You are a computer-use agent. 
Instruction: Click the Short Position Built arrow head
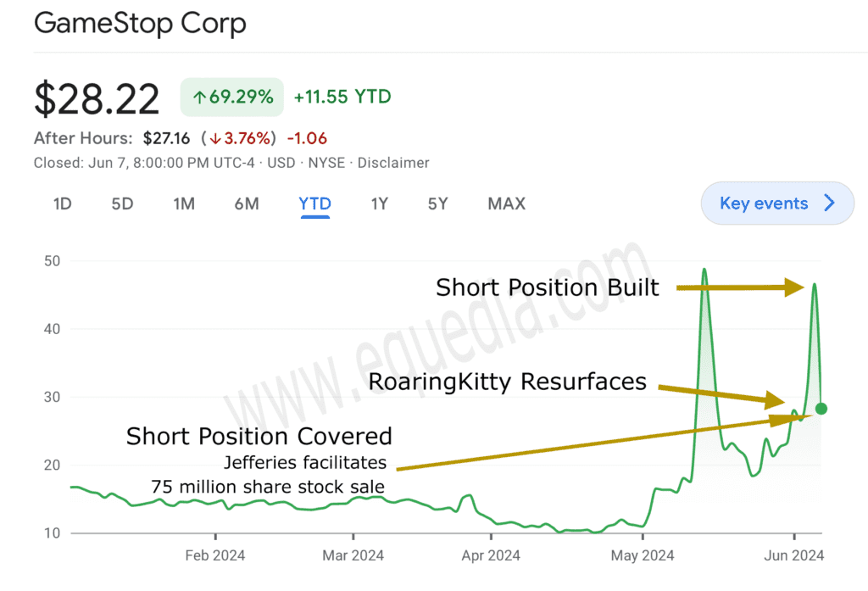tap(795, 287)
